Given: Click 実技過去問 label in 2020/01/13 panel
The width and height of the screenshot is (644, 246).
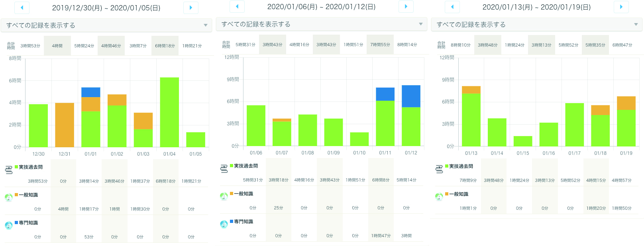Looking at the screenshot, I should click(x=461, y=166).
